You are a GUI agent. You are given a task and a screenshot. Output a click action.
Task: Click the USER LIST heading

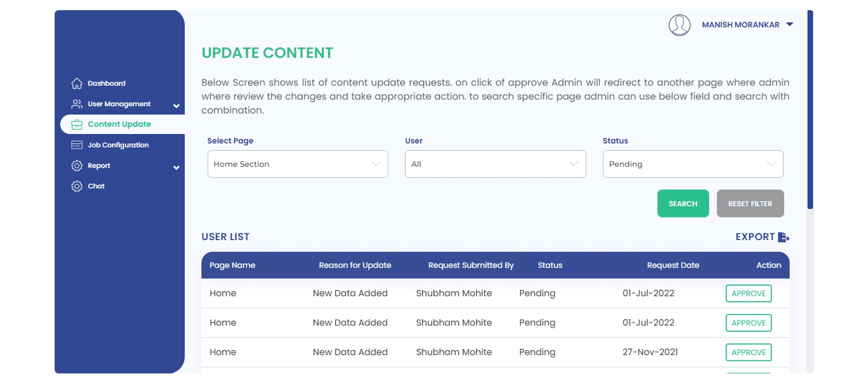225,237
